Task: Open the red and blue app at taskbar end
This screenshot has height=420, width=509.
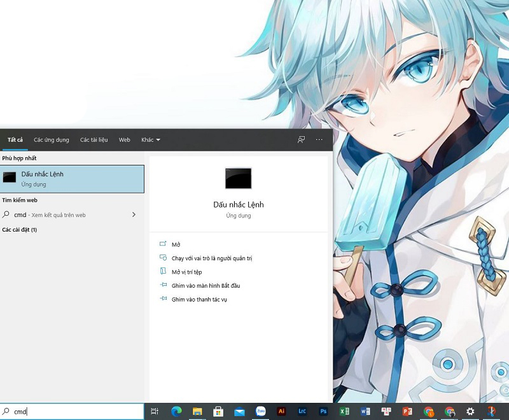Action: [x=491, y=412]
